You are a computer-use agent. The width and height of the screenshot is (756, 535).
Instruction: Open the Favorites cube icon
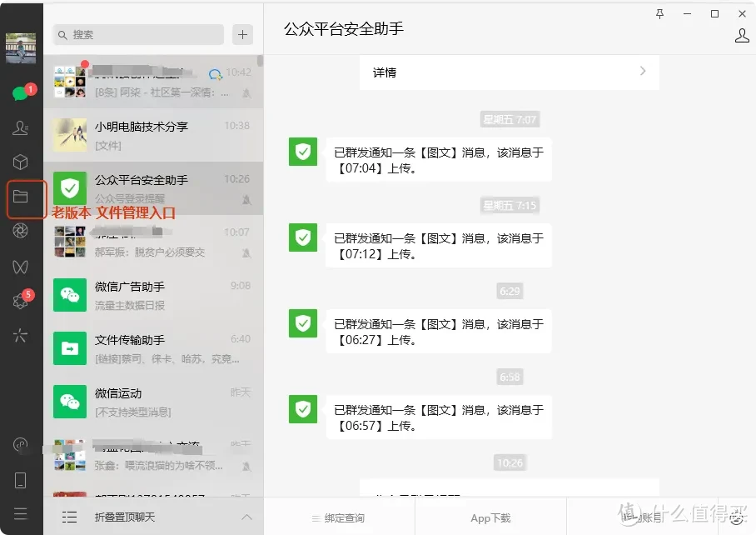click(20, 162)
